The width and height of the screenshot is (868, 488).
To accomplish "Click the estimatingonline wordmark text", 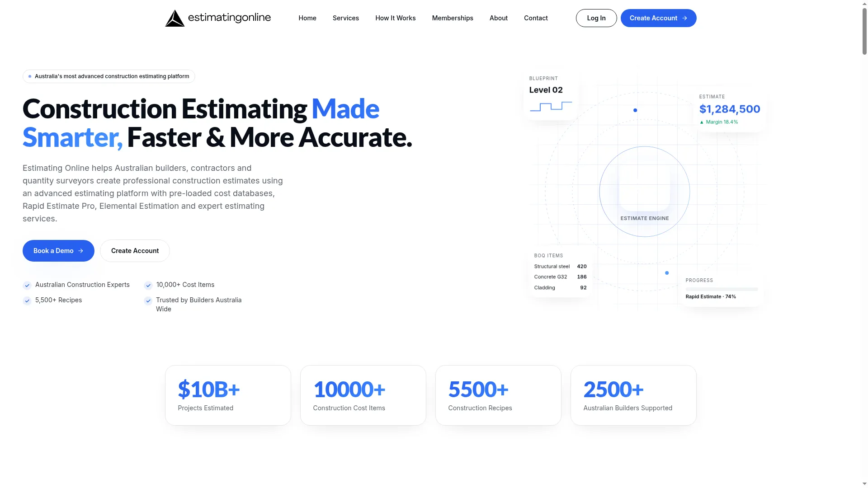I will (229, 18).
